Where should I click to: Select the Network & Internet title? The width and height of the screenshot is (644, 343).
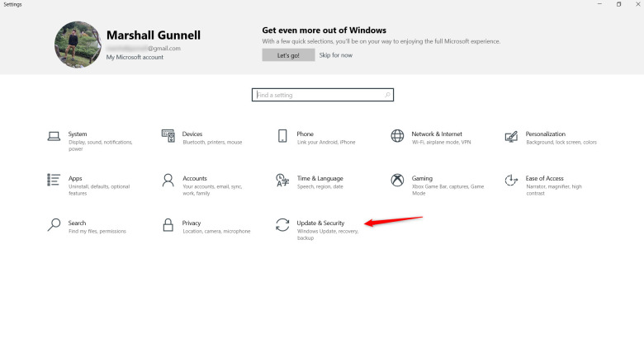tap(437, 134)
